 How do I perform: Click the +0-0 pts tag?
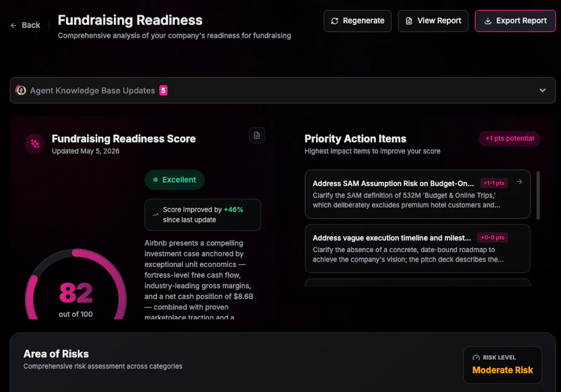tap(493, 238)
